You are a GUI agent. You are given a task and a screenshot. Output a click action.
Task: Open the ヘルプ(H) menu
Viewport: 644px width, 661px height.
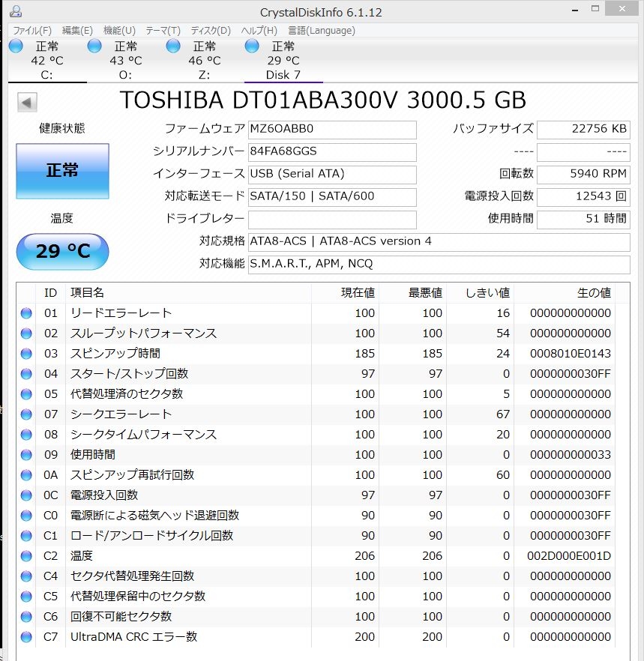[259, 30]
